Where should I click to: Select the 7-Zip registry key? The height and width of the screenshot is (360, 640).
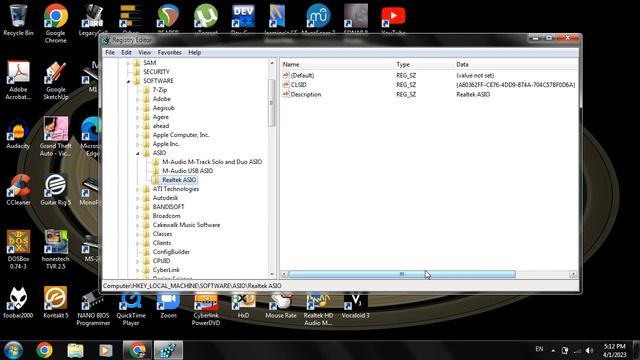point(160,90)
